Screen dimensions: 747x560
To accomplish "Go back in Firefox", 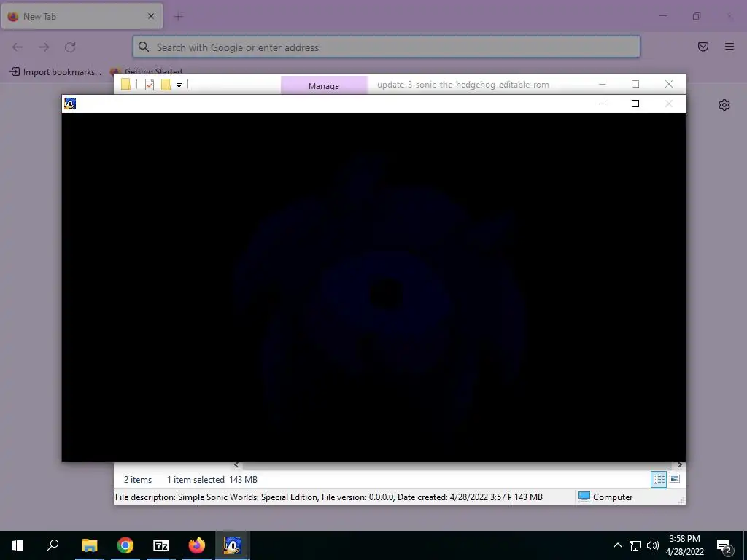I will 18,47.
